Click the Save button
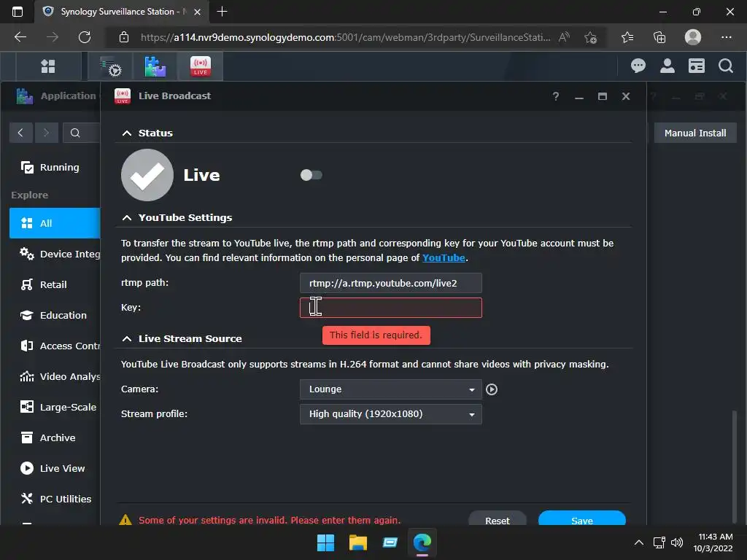This screenshot has width=747, height=560. pyautogui.click(x=581, y=520)
